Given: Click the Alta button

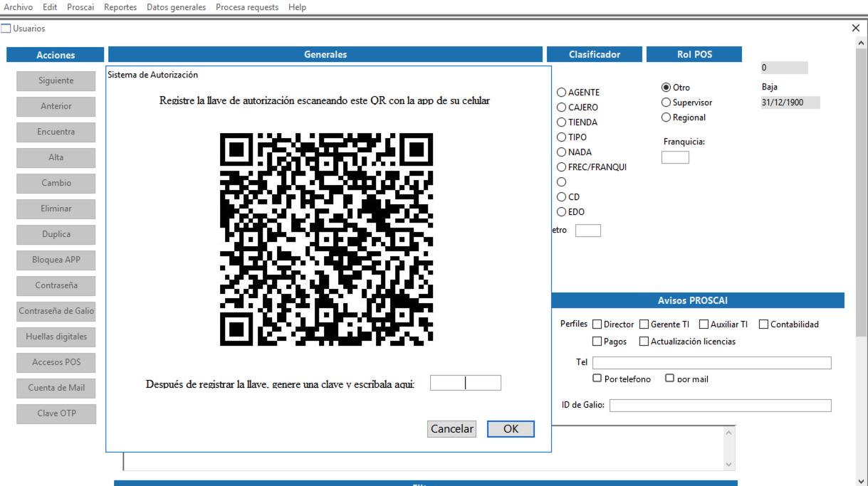Looking at the screenshot, I should click(x=56, y=157).
